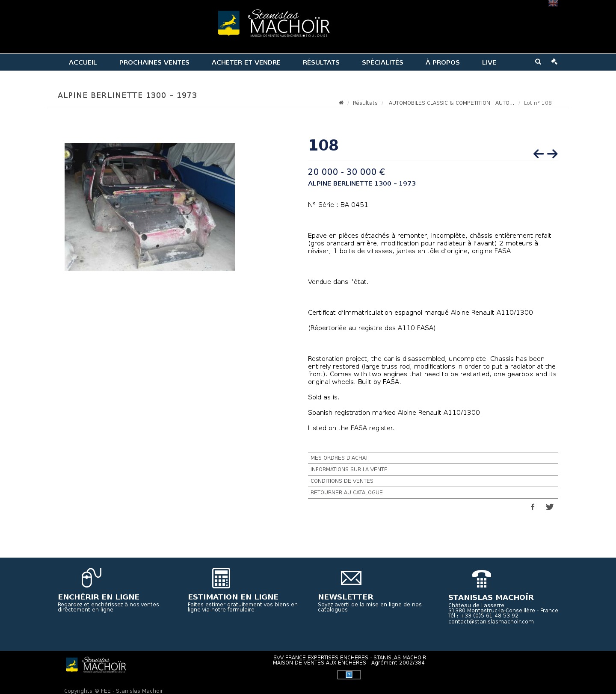Open the Spécialités menu
The image size is (616, 694).
tap(382, 62)
